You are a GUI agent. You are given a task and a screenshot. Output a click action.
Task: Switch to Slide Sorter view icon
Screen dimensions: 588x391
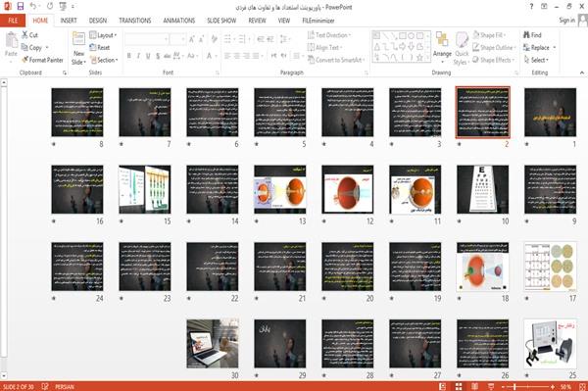point(459,386)
